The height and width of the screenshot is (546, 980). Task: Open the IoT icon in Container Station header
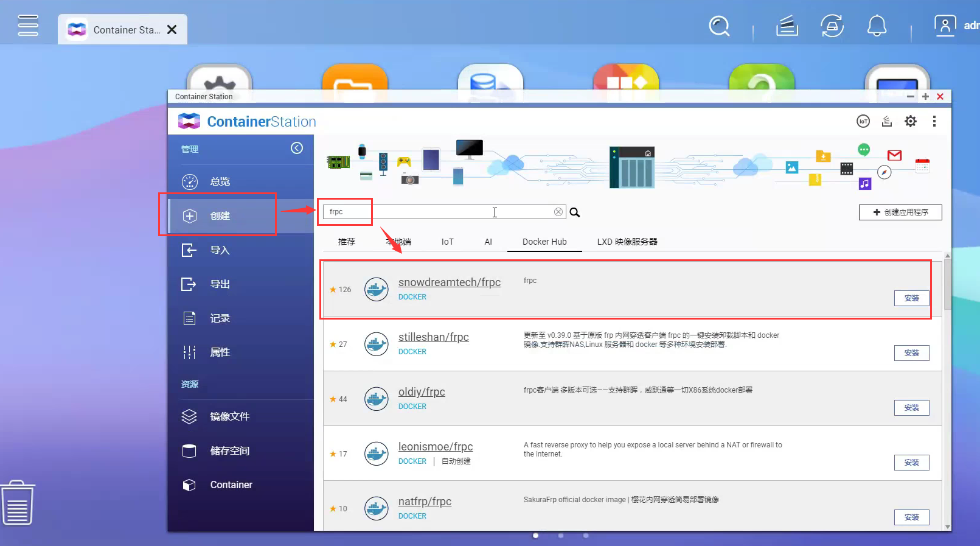tap(863, 121)
